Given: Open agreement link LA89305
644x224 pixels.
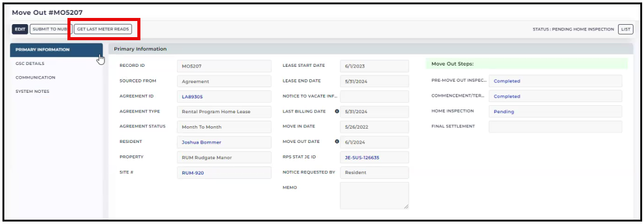Looking at the screenshot, I should [192, 97].
